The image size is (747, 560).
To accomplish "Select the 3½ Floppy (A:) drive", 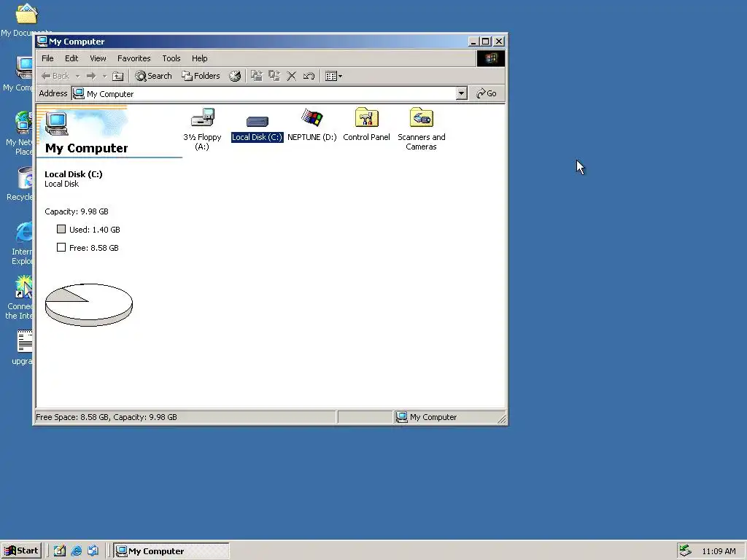I will (202, 129).
